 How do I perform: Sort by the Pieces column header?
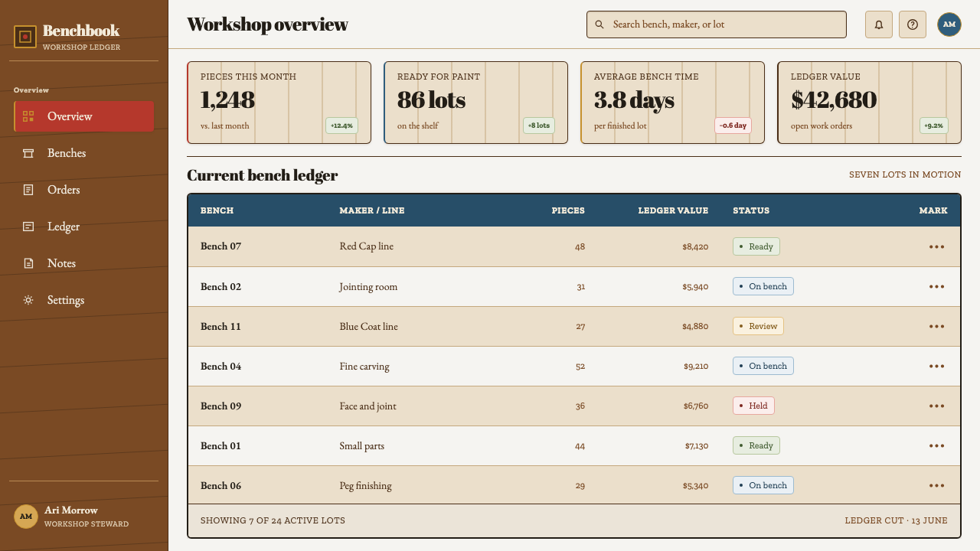(568, 210)
